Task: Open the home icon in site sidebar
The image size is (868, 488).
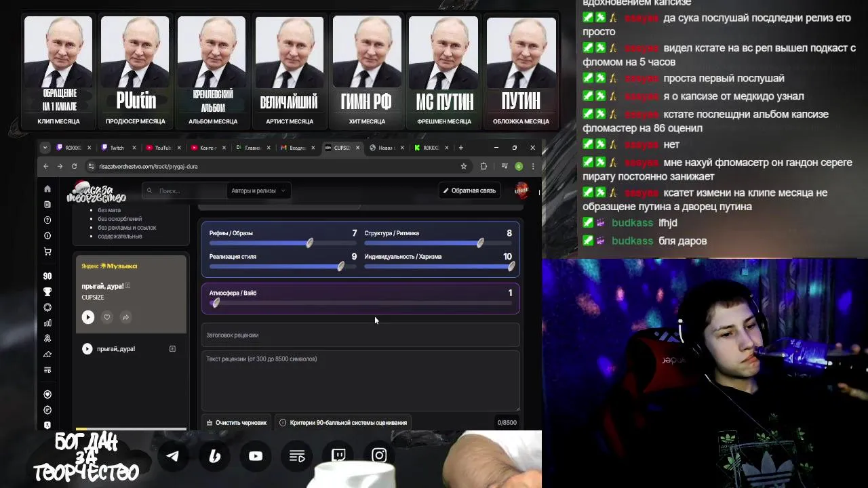Action: [x=47, y=189]
